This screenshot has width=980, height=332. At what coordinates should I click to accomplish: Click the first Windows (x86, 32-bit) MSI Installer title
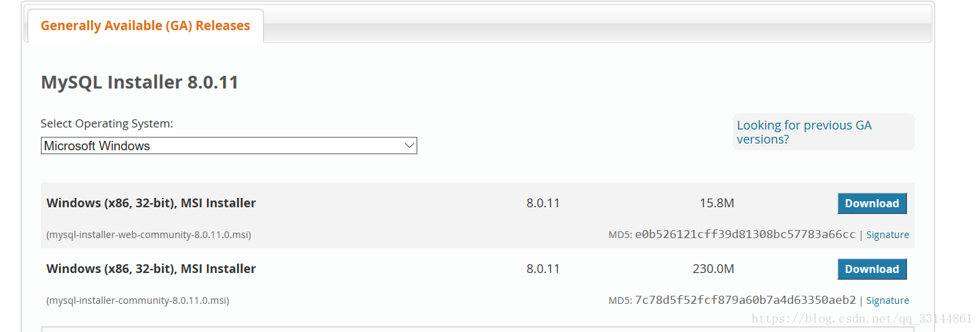[x=151, y=203]
